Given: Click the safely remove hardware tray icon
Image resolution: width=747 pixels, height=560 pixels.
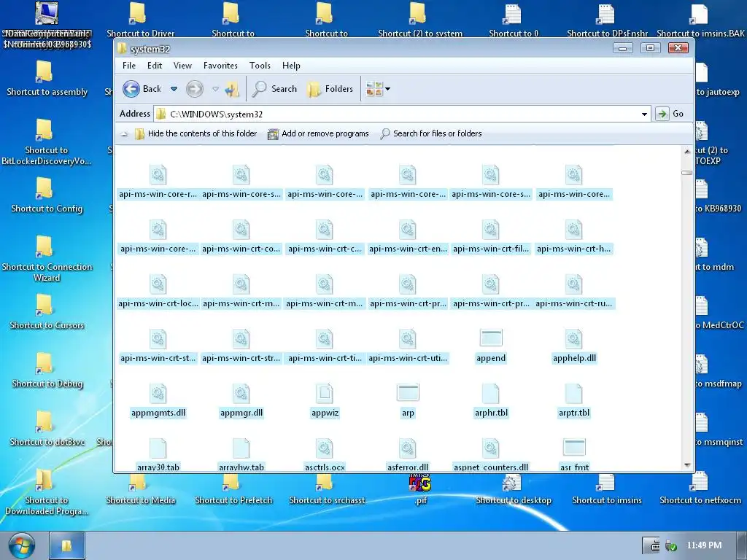Looking at the screenshot, I should [x=671, y=545].
